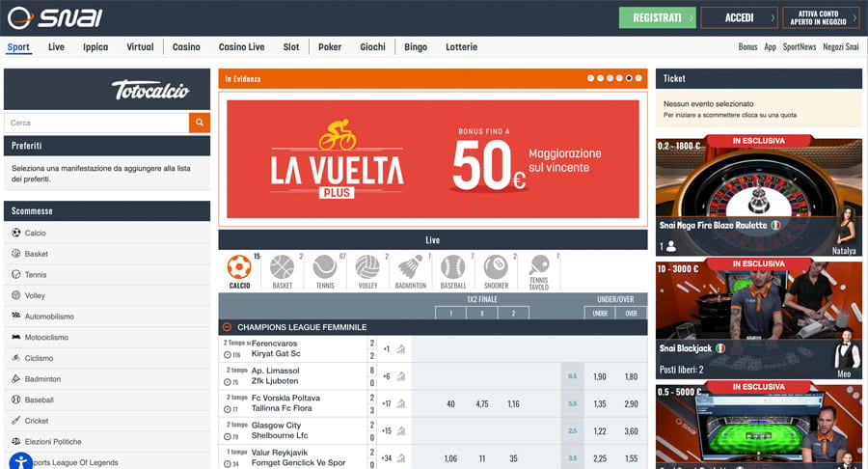Open Volley in Scommesse list
The height and width of the screenshot is (469, 868).
pos(107,295)
